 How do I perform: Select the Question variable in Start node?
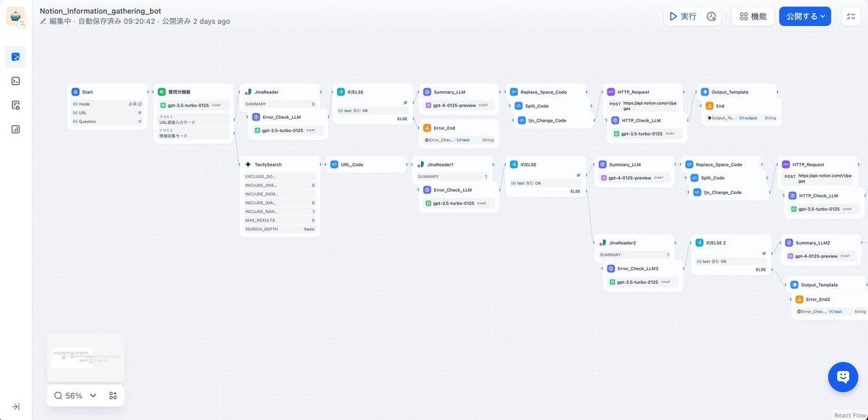(107, 122)
